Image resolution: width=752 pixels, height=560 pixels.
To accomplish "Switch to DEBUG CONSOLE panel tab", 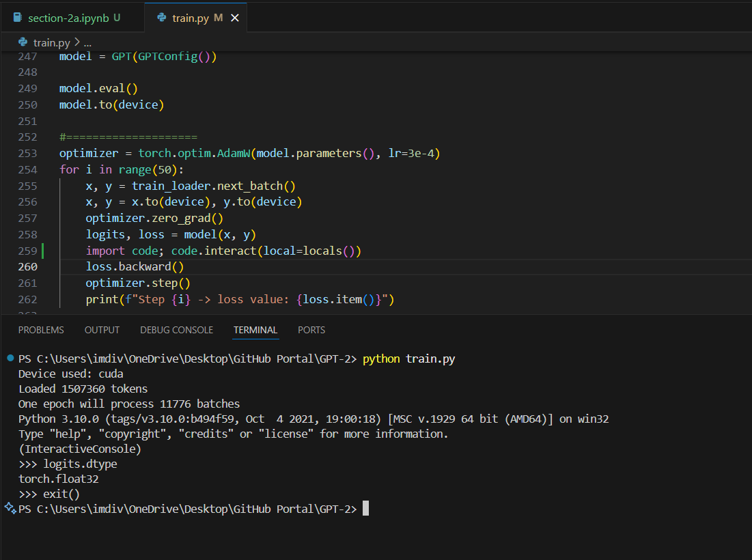I will 176,330.
